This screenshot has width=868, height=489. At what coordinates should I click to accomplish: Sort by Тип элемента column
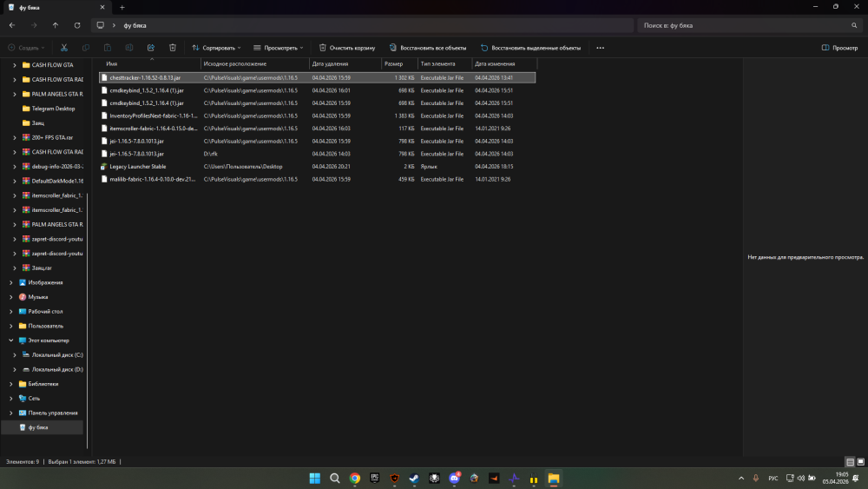(x=444, y=63)
